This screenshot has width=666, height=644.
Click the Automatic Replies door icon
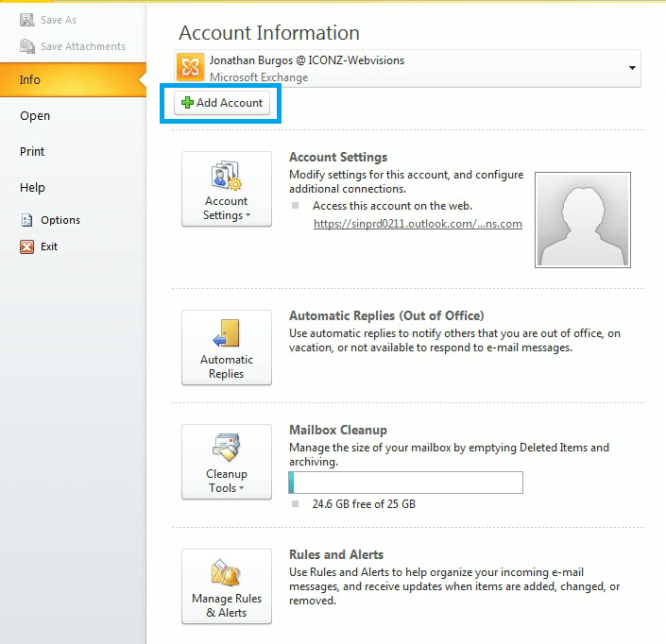click(x=226, y=334)
